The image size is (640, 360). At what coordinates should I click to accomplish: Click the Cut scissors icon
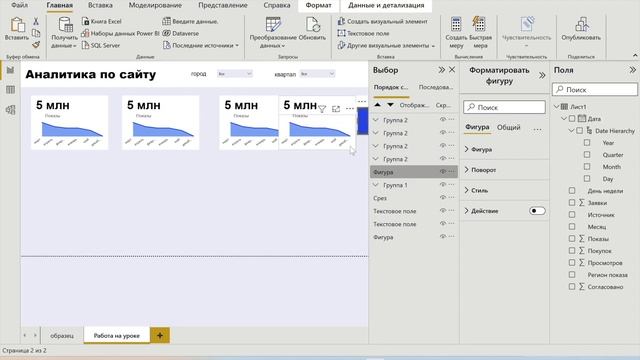(36, 21)
